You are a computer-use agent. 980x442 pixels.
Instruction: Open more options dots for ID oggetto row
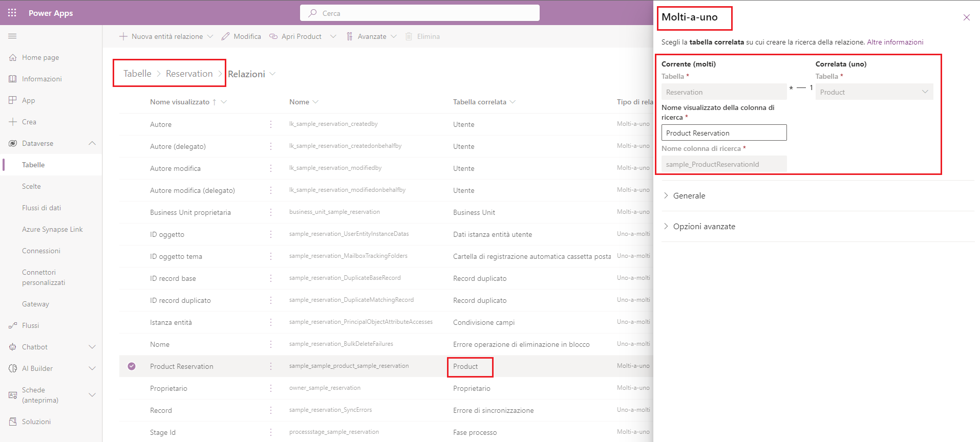pos(271,234)
